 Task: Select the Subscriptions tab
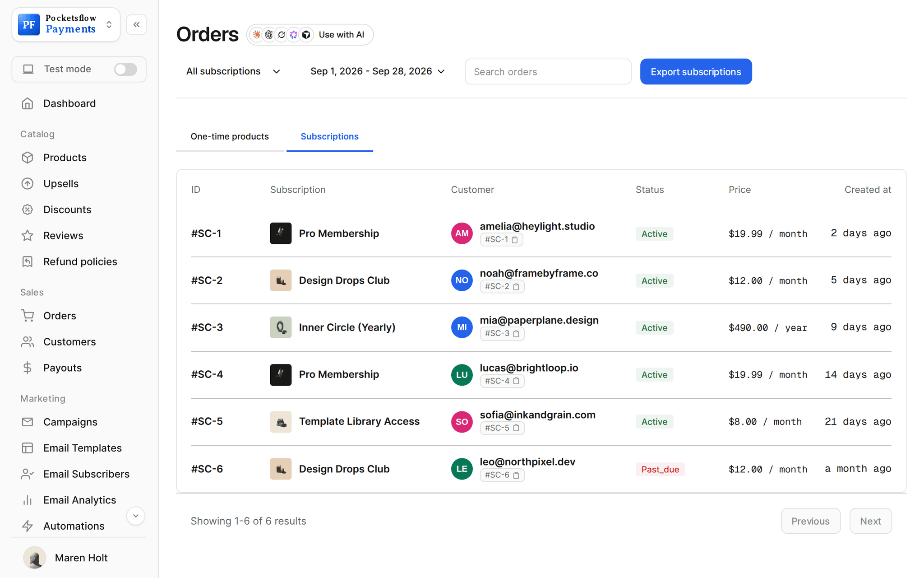click(330, 136)
